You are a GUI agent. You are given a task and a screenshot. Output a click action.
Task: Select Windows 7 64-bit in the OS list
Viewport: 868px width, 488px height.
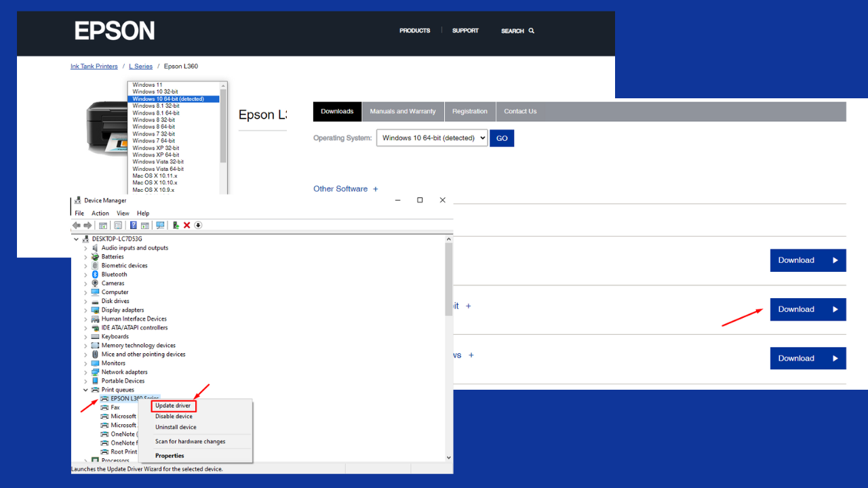(x=153, y=141)
